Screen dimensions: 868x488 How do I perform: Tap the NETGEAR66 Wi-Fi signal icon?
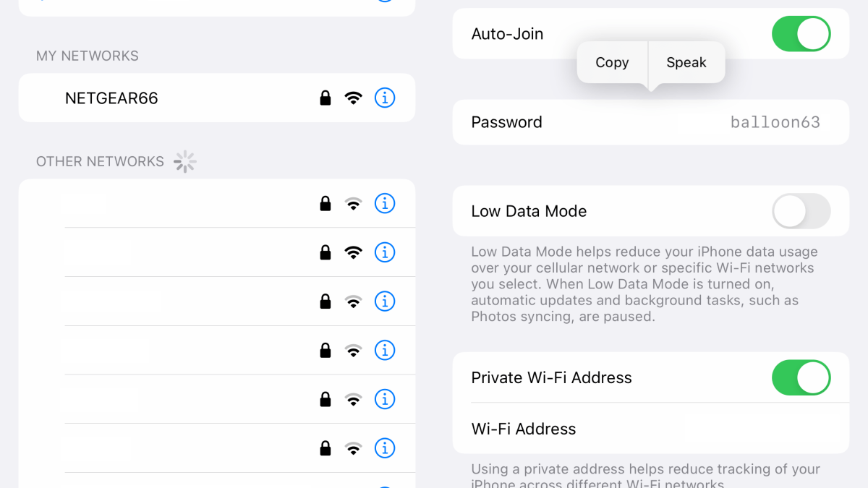click(353, 98)
